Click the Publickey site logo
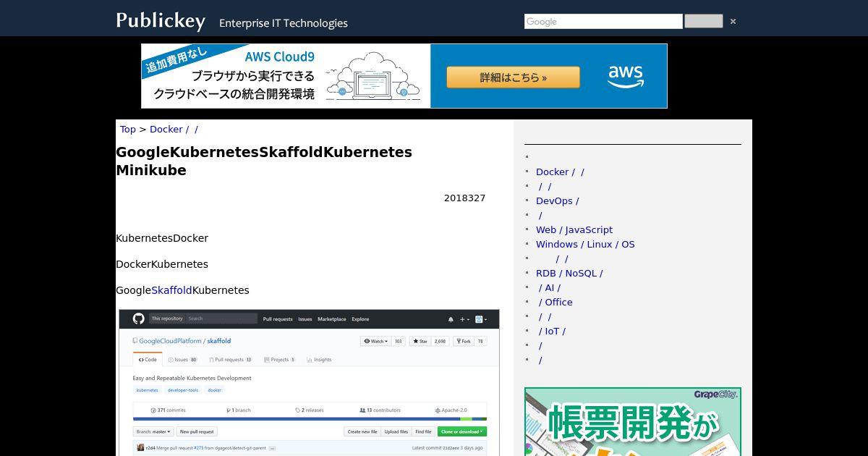This screenshot has height=456, width=868. [161, 21]
